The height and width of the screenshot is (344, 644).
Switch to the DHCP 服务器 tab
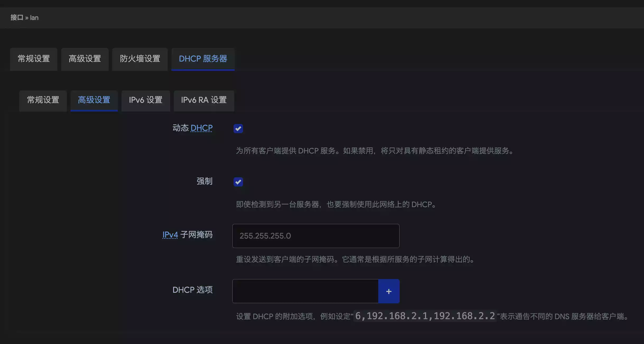click(203, 59)
